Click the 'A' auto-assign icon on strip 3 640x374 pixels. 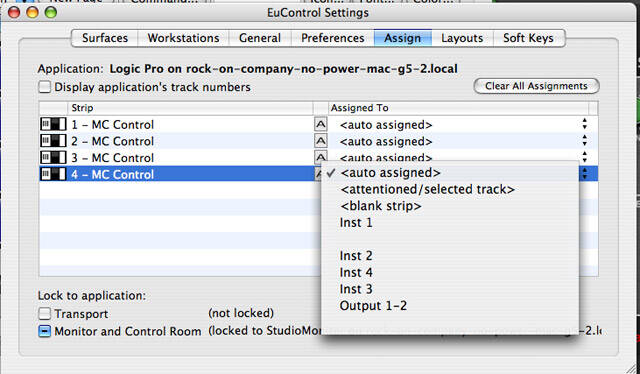coord(320,157)
